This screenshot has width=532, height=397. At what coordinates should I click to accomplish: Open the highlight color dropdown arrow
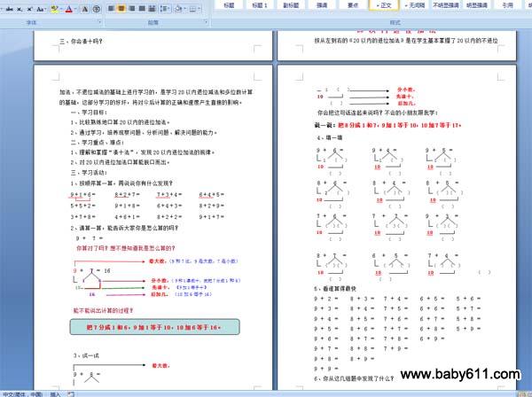[60, 9]
